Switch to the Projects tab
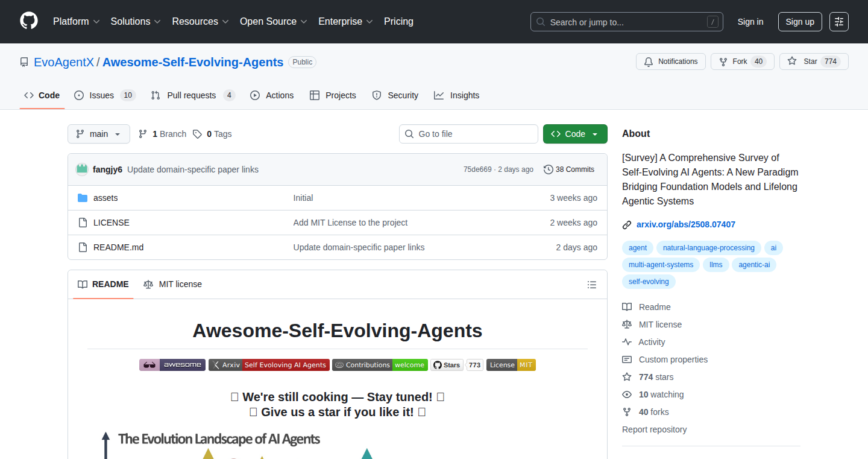The image size is (868, 459). tap(333, 95)
